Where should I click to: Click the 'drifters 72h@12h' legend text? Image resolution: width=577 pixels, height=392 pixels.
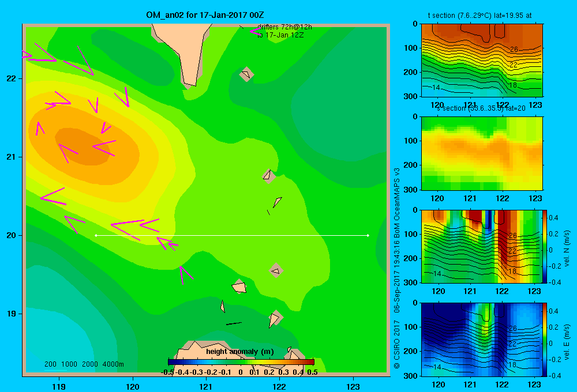point(284,27)
